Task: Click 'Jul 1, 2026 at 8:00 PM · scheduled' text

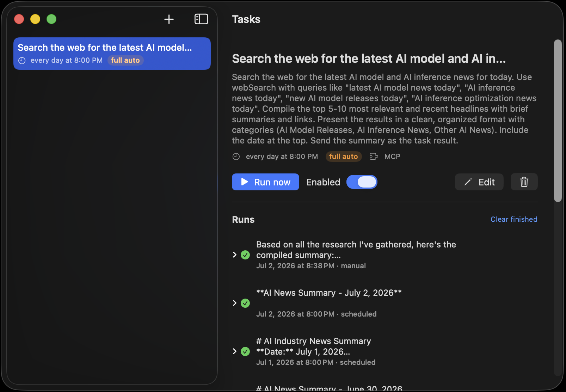Action: (x=316, y=362)
